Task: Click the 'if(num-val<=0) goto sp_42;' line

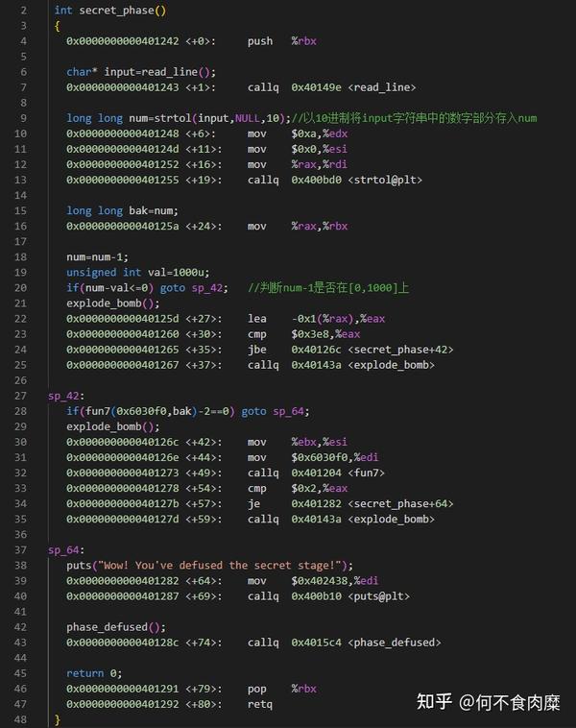Action: coord(147,288)
